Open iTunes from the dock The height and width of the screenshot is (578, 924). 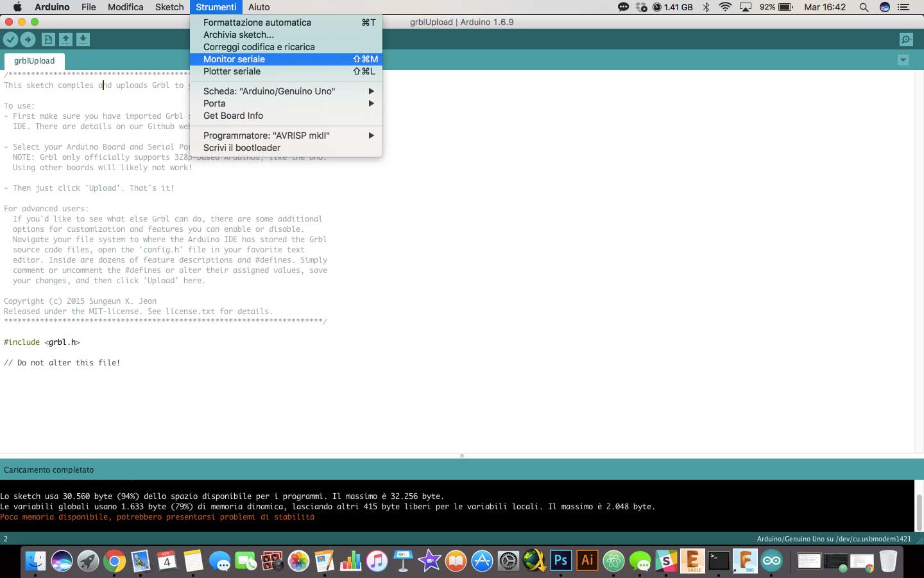377,561
